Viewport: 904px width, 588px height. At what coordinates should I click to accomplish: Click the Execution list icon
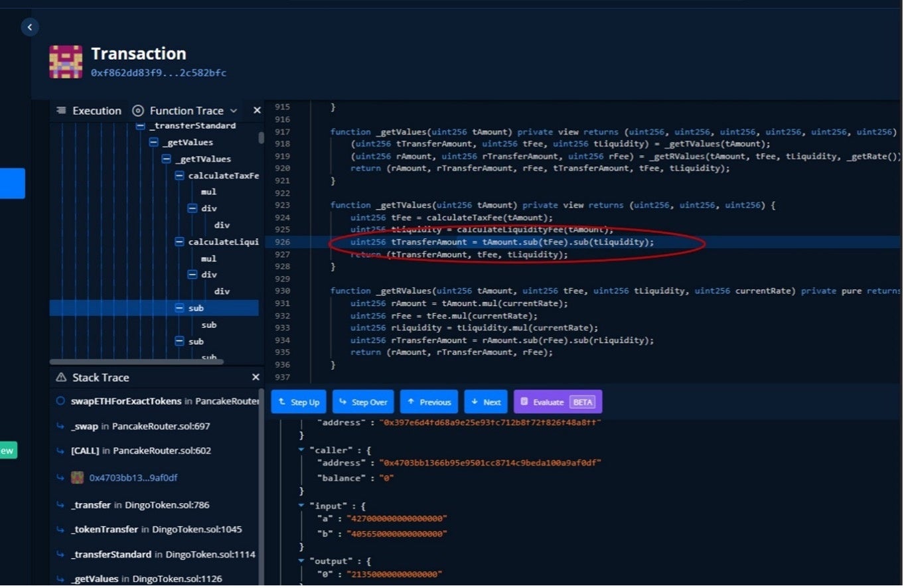click(x=61, y=111)
